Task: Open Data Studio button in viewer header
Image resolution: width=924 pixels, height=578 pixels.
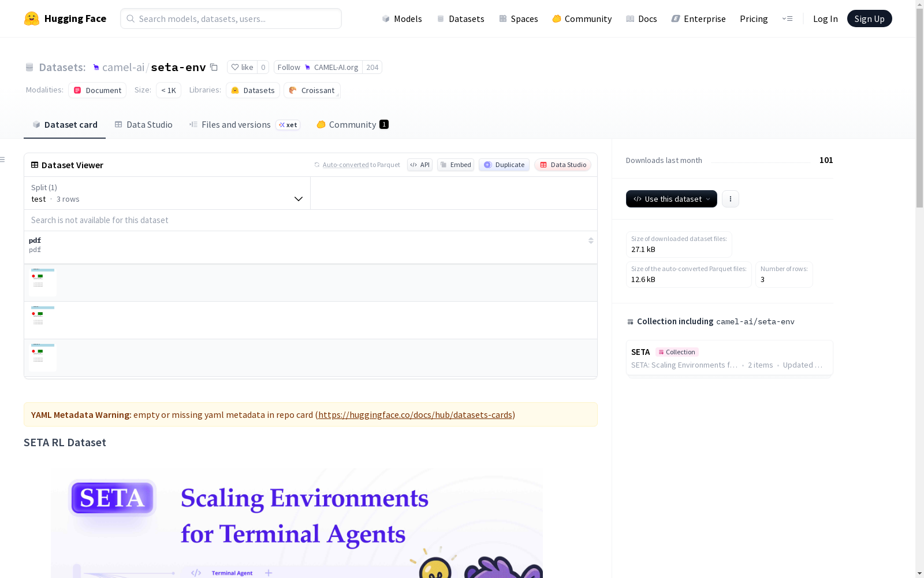Action: click(563, 165)
